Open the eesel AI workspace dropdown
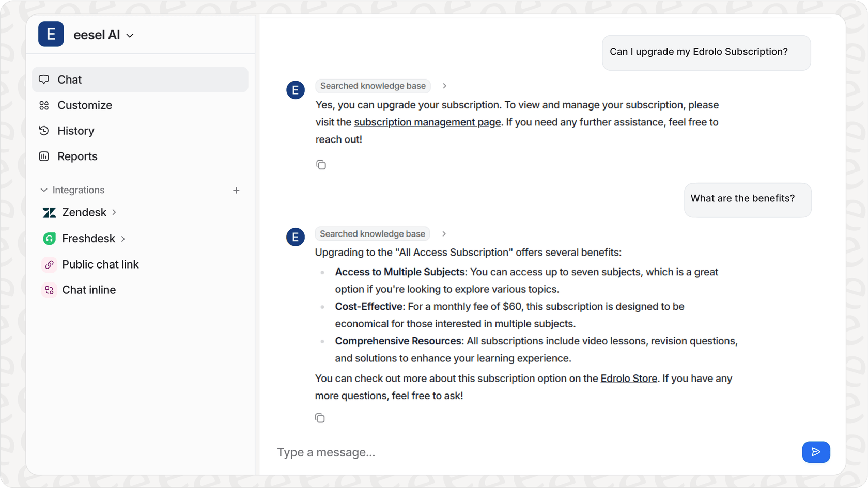The width and height of the screenshot is (868, 488). 130,35
